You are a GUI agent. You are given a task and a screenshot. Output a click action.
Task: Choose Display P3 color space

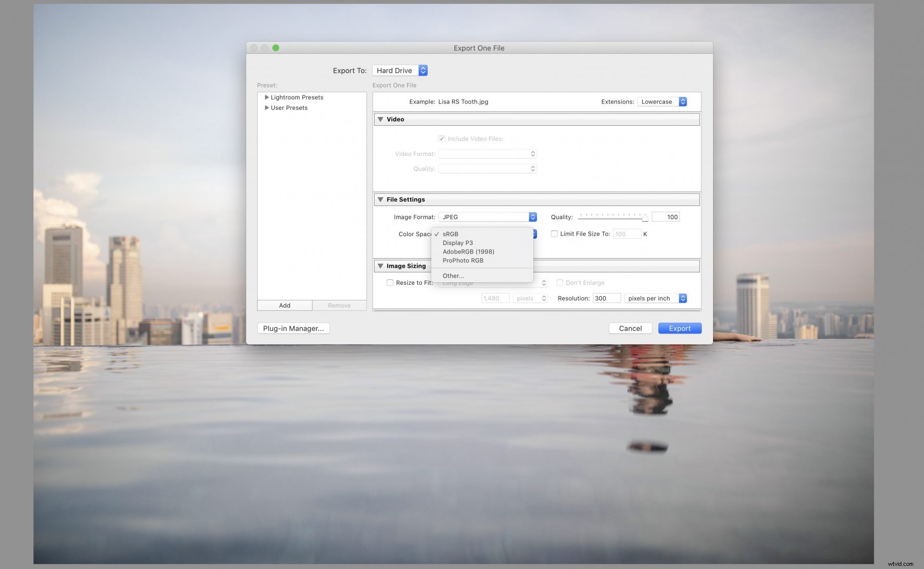pos(457,243)
